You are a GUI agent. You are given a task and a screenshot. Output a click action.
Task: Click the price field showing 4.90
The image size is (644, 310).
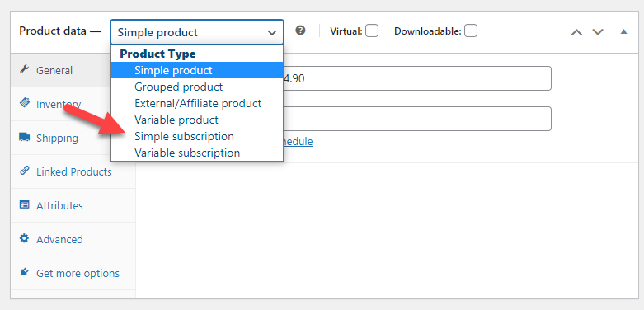pyautogui.click(x=417, y=78)
